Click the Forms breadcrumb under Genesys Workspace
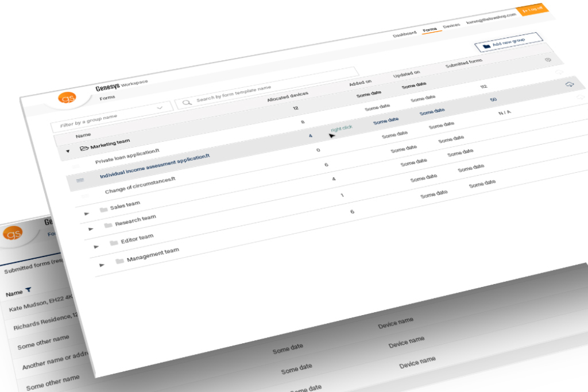 coord(107,98)
